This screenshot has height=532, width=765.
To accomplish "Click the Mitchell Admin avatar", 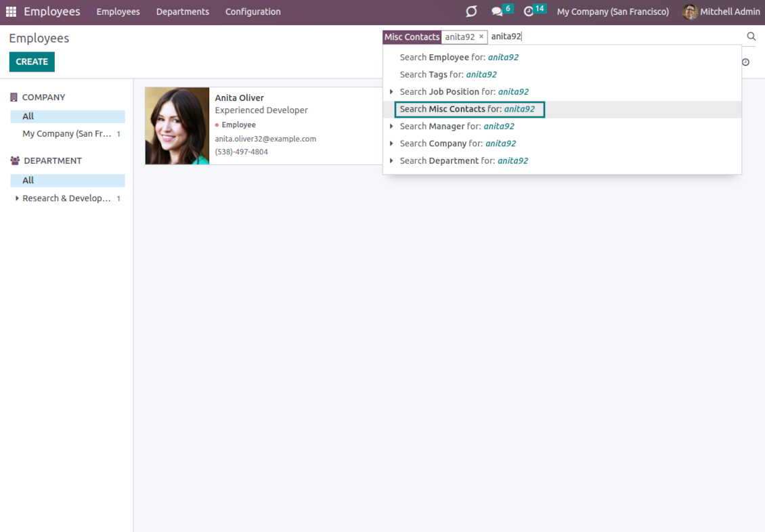I will coord(690,12).
